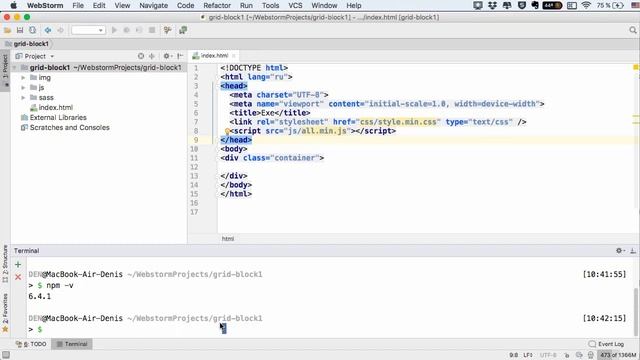Open the Tools menu
The height and width of the screenshot is (360, 640).
[x=270, y=6]
